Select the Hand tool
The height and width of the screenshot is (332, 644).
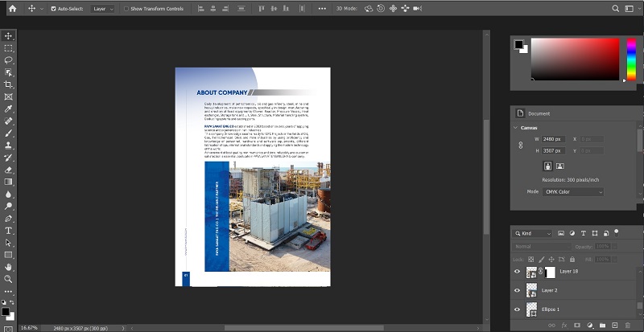click(x=8, y=267)
